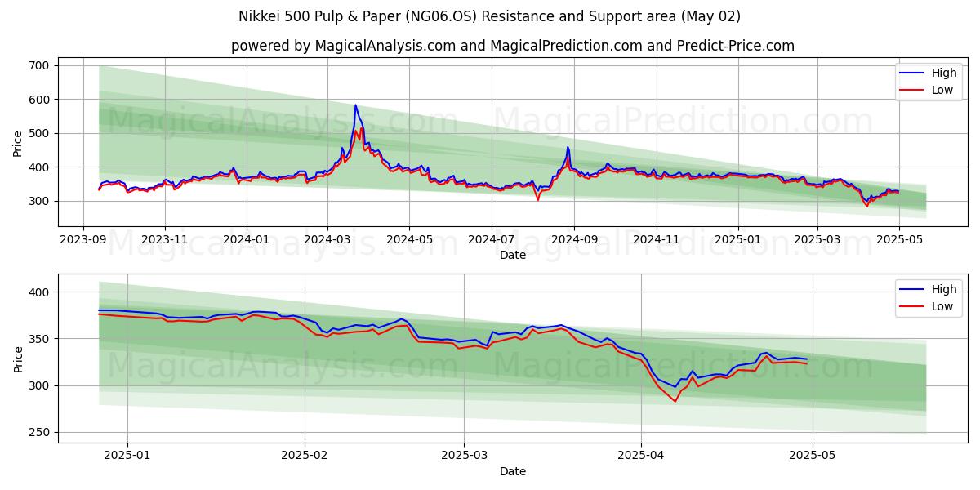Click the 400 tick on top chart's price axis
Image resolution: width=980 pixels, height=490 pixels.
(39, 167)
